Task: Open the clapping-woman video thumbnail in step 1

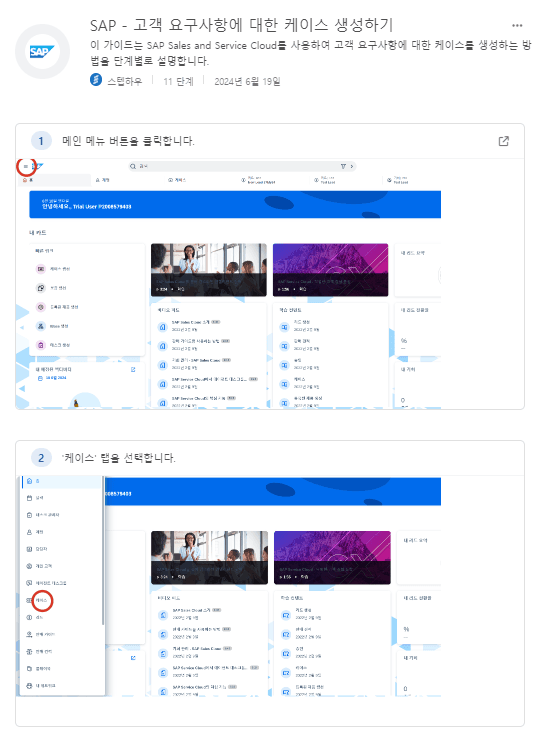Action: click(209, 270)
